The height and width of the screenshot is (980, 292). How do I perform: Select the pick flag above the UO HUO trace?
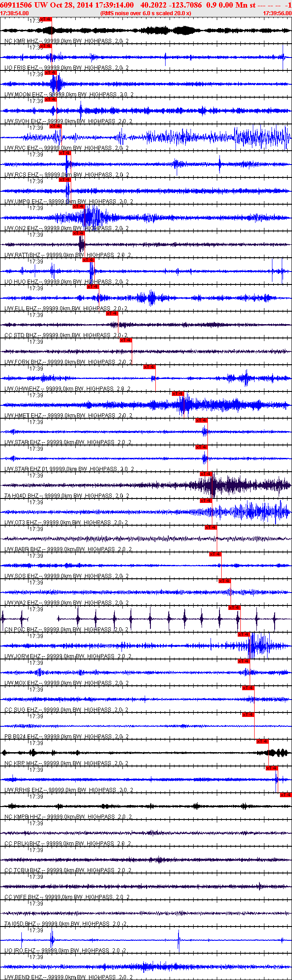click(x=88, y=260)
